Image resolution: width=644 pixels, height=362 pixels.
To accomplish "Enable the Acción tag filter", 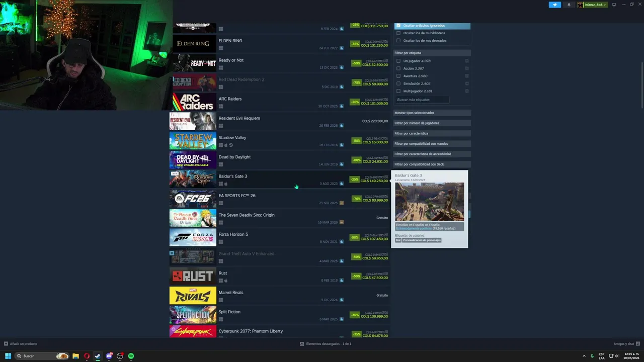I will (x=398, y=68).
